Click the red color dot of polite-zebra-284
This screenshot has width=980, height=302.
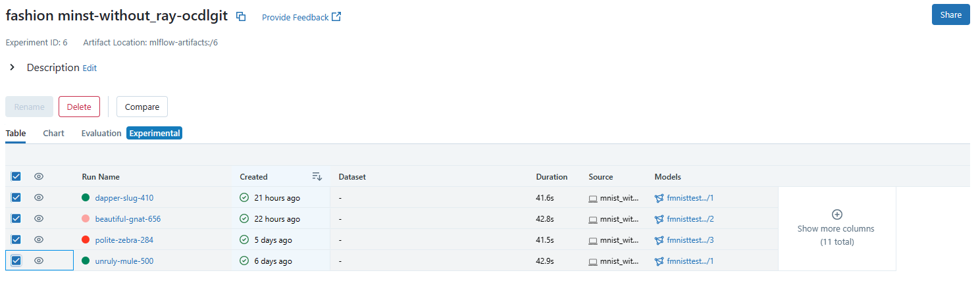[86, 240]
